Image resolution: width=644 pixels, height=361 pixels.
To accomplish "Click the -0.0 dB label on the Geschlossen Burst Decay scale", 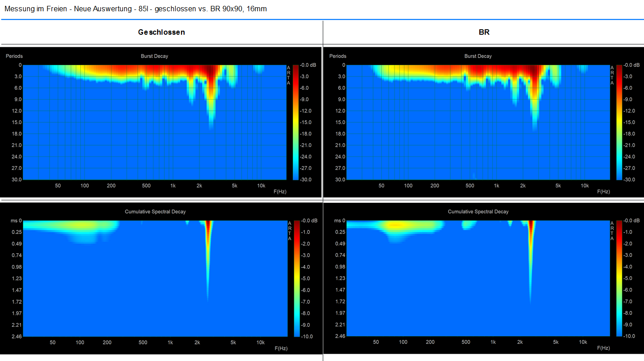I will pyautogui.click(x=309, y=65).
